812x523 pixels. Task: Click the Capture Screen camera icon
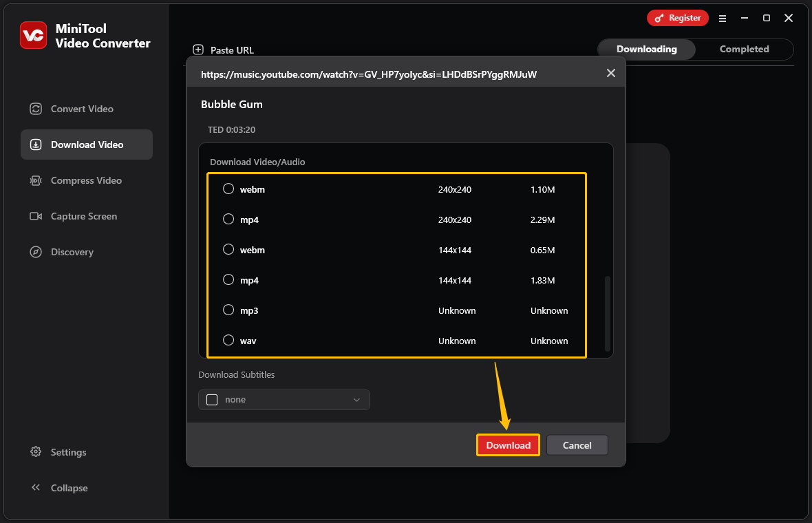pyautogui.click(x=36, y=216)
